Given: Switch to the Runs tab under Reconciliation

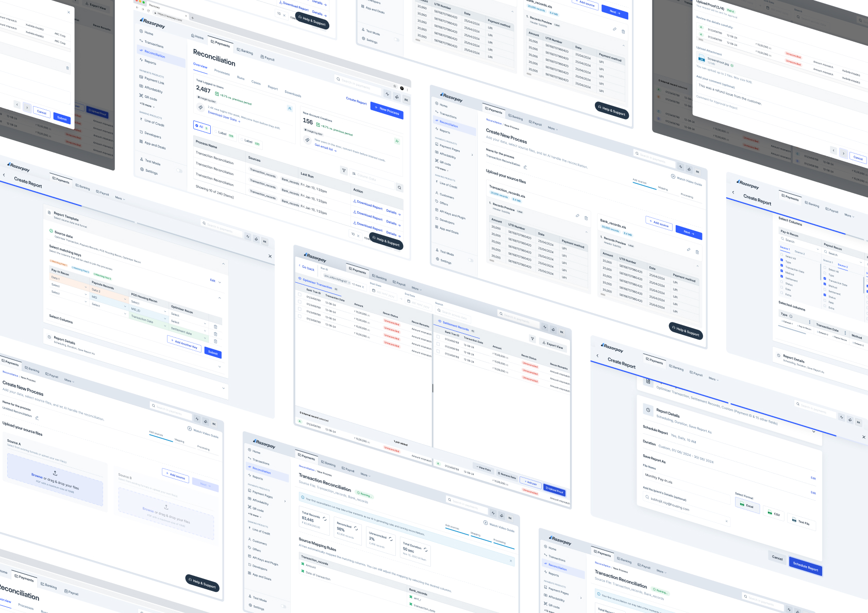Looking at the screenshot, I should pos(241,77).
